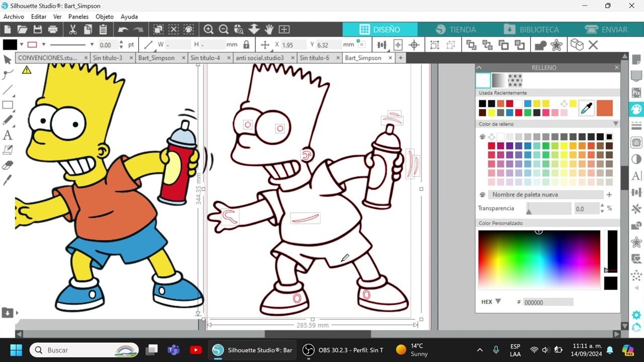Open the Fill palette panel icon in the right sidebar
The image size is (644, 362).
(x=636, y=109)
